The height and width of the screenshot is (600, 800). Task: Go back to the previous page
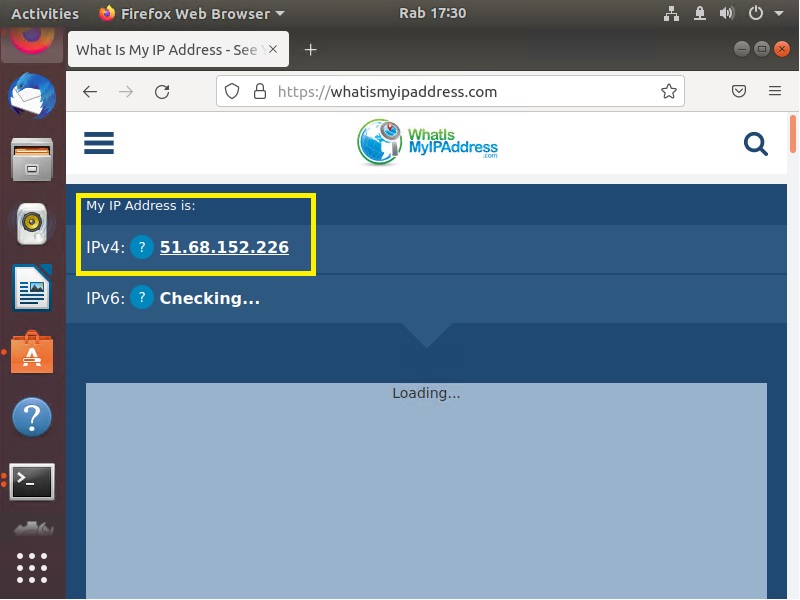90,92
